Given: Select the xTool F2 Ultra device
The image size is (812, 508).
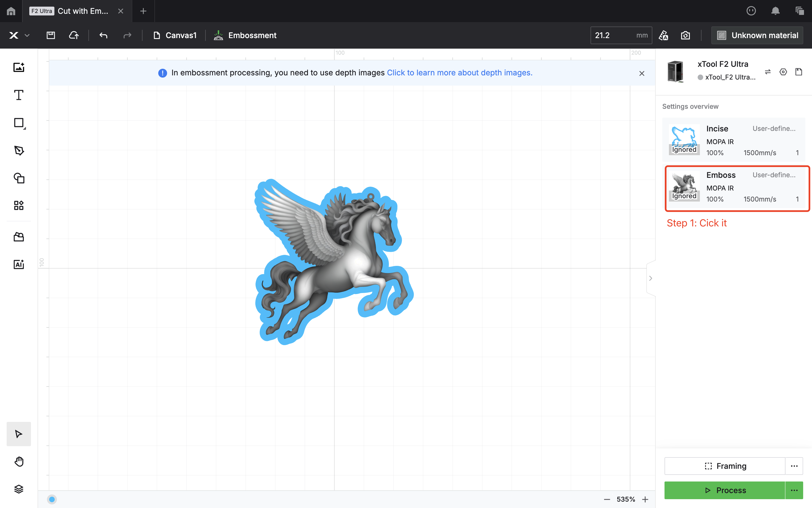Looking at the screenshot, I should pos(711,71).
